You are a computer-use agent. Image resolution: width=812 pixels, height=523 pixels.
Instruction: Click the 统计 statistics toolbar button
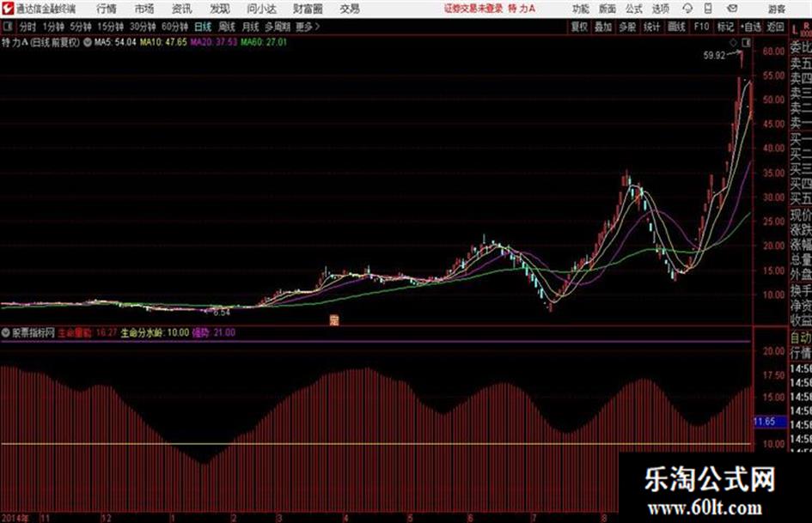[652, 27]
